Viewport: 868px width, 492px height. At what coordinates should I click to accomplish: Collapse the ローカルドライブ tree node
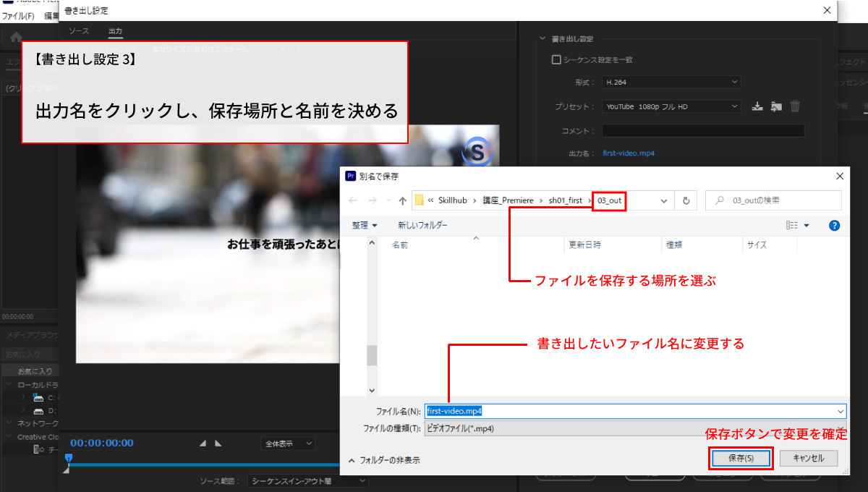(9, 385)
